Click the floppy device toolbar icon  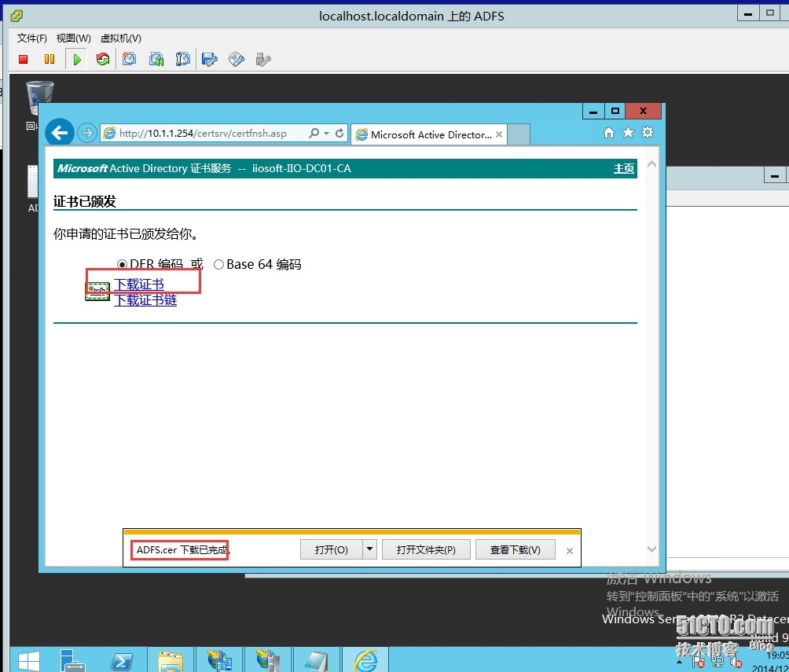[x=209, y=60]
